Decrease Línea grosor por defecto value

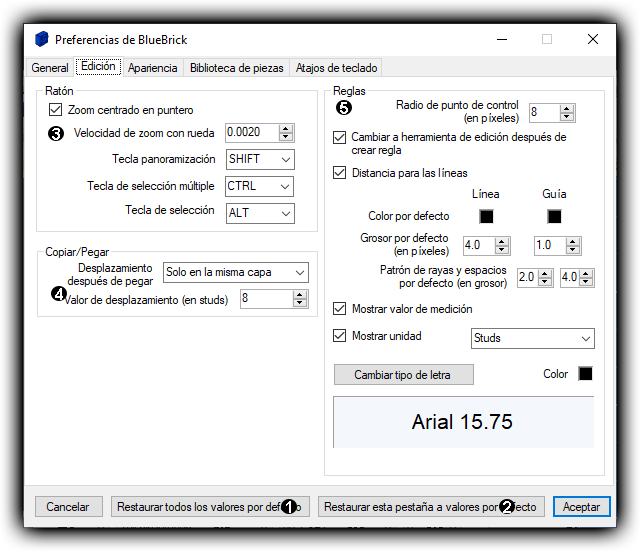click(502, 250)
